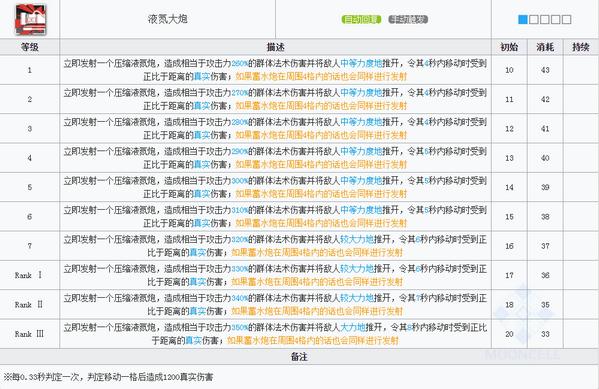
Task: Click the 260% attack value
Action: pyautogui.click(x=240, y=64)
